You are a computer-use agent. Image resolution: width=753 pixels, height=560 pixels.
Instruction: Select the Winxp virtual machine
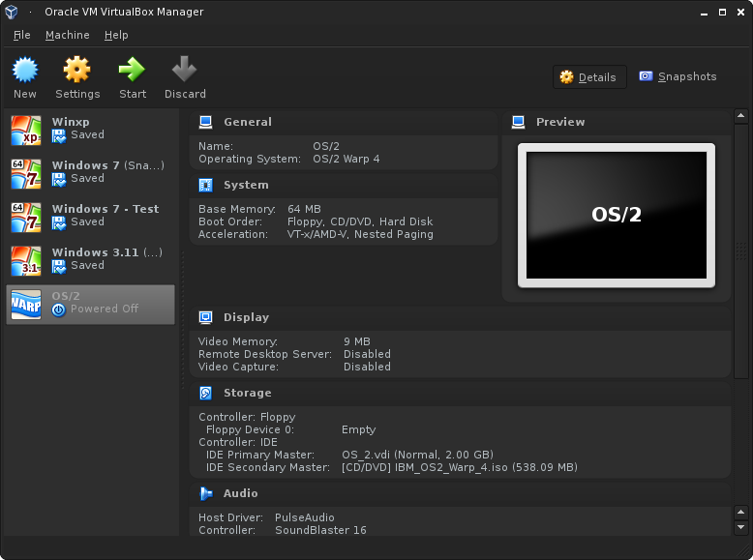coord(90,130)
